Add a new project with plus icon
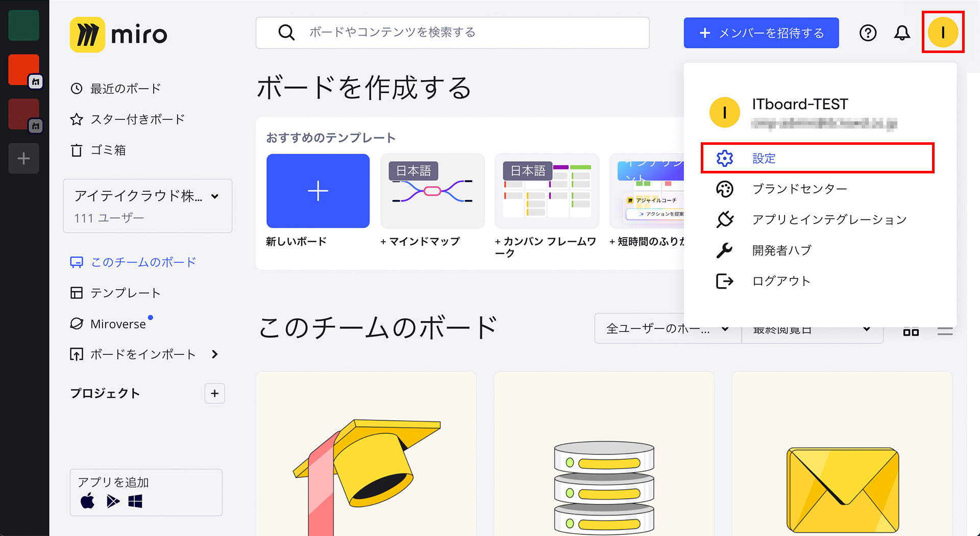The width and height of the screenshot is (980, 536). [214, 393]
